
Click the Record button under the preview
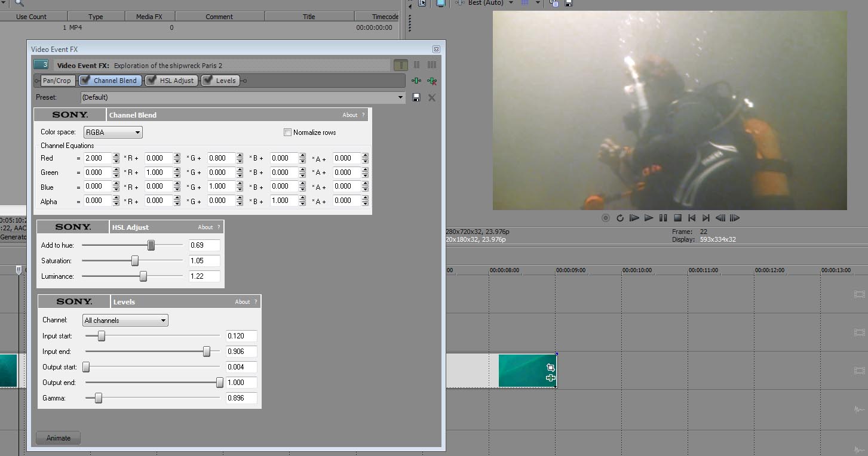(x=606, y=218)
